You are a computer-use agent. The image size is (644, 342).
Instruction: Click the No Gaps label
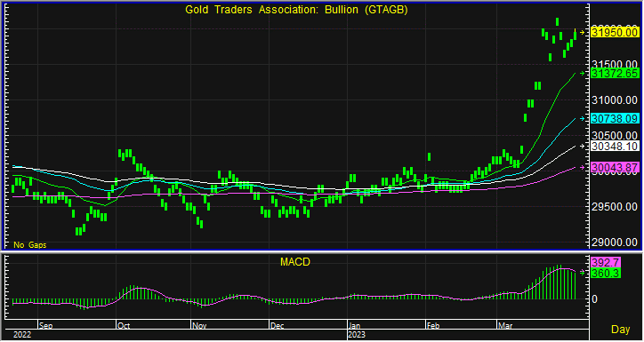(30, 245)
